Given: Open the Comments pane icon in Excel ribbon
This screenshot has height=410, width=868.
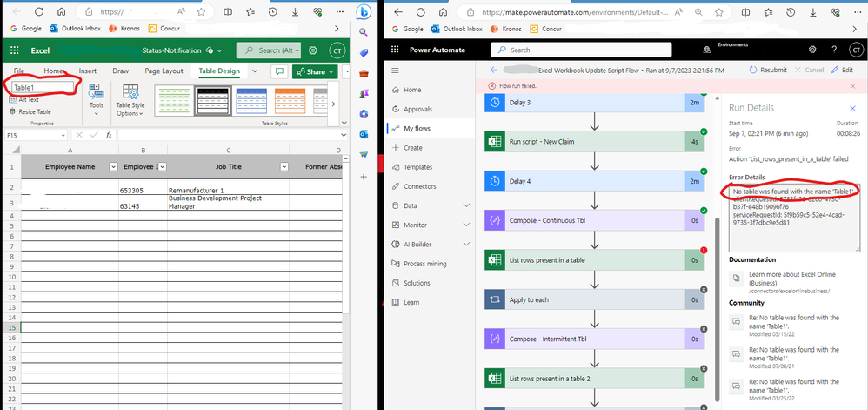Looking at the screenshot, I should point(279,71).
